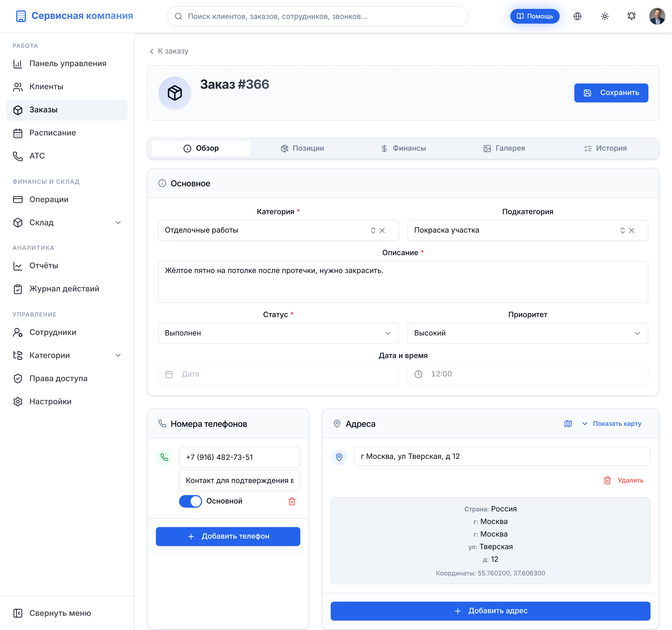Click the package icon of Заказ #366
The width and height of the screenshot is (672, 630).
coord(175,93)
